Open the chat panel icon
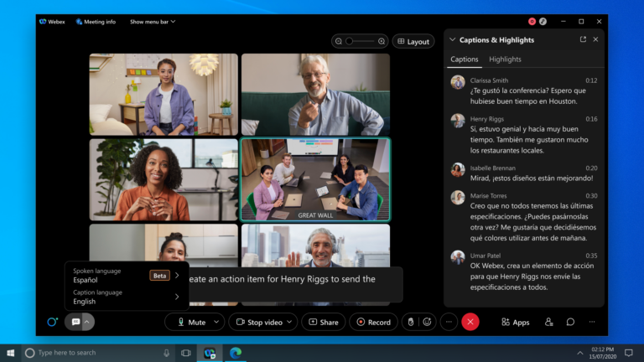 (570, 322)
